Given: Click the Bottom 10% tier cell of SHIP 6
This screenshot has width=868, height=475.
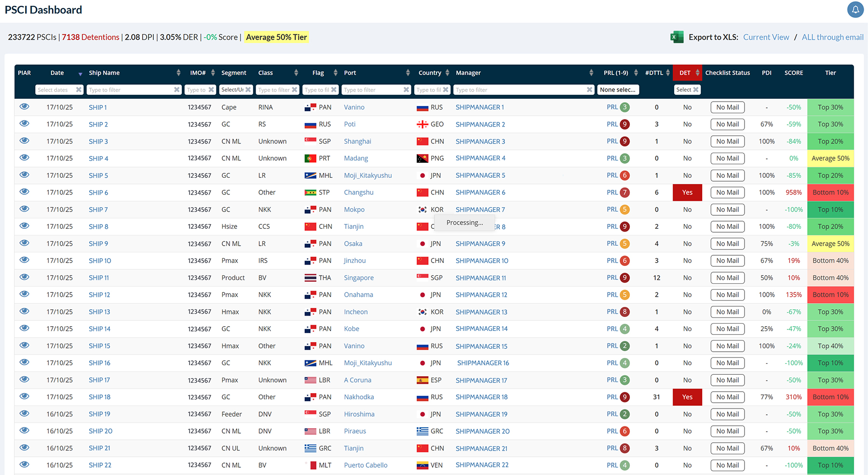Looking at the screenshot, I should 830,192.
